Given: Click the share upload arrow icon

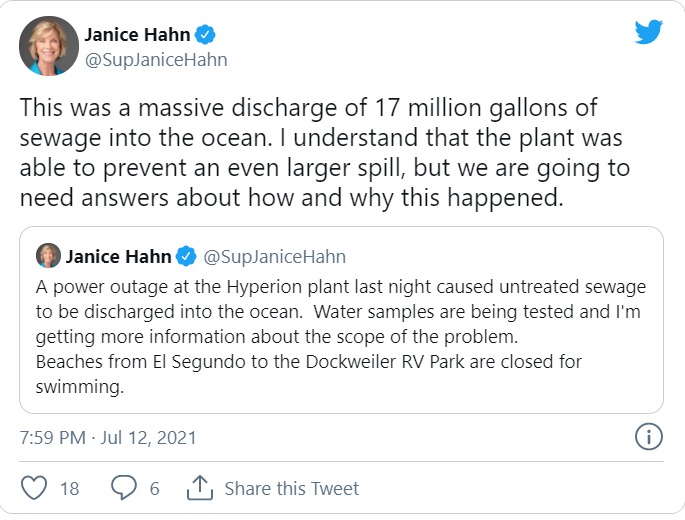Looking at the screenshot, I should pos(200,487).
